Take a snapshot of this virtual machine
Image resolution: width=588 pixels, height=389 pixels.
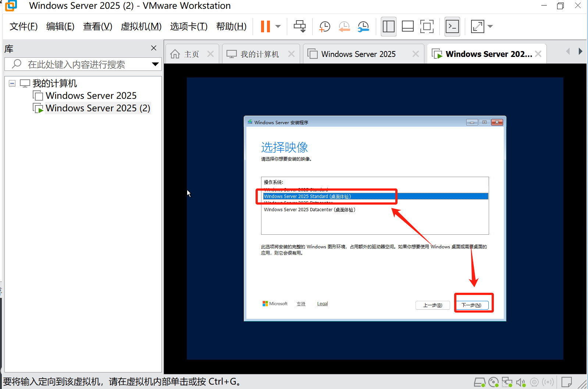(324, 26)
